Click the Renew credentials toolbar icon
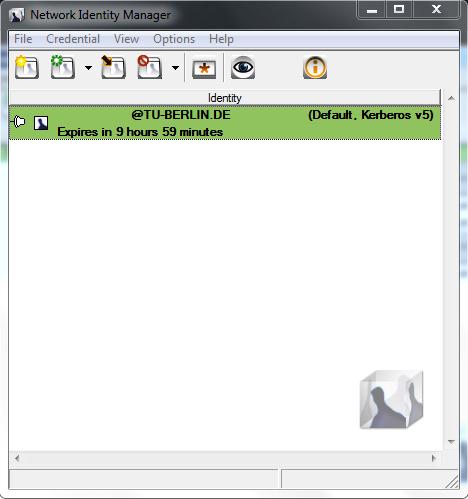 [63, 68]
